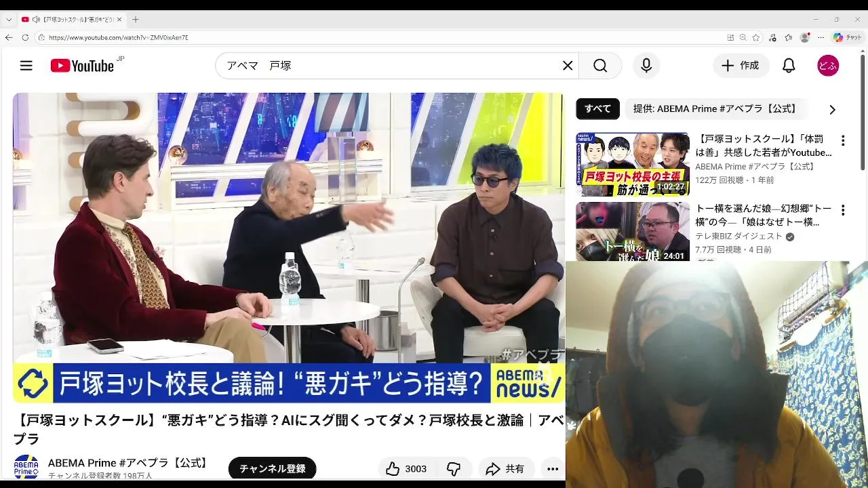The height and width of the screenshot is (488, 868).
Task: Open the browser tab search dropdown
Action: point(8,20)
